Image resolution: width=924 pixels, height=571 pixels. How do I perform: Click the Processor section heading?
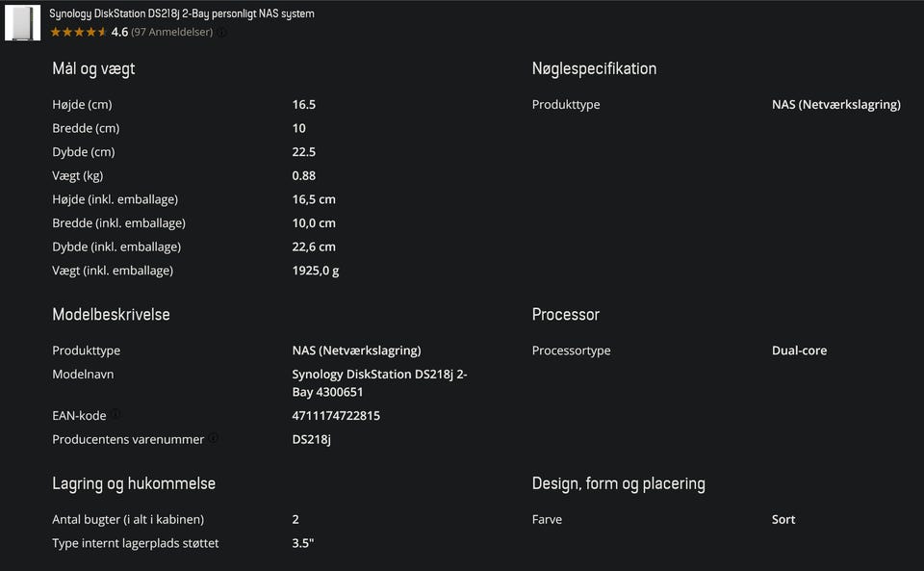565,314
